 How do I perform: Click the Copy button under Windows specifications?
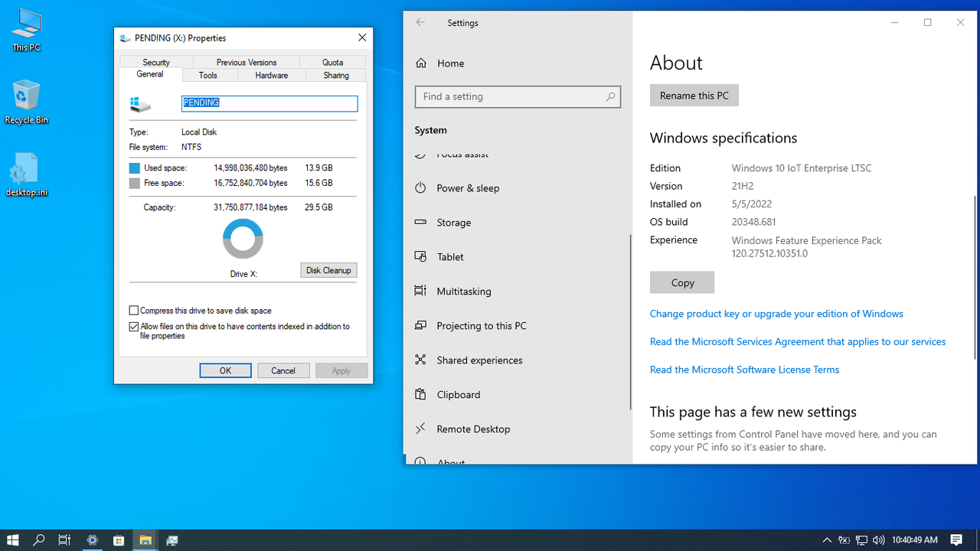click(x=682, y=282)
